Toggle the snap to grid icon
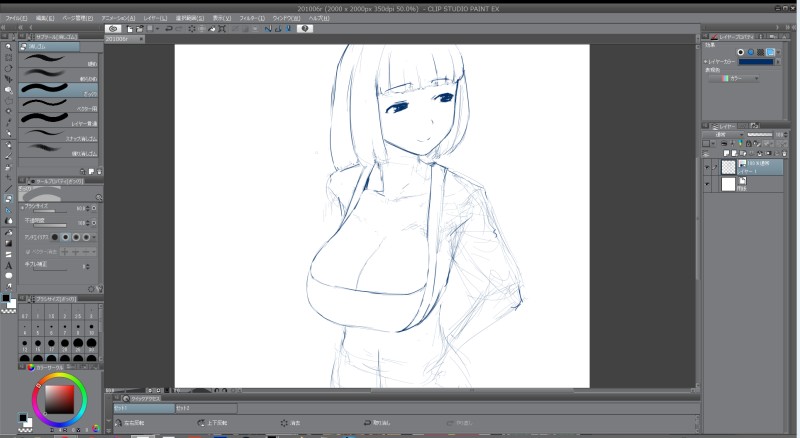The image size is (800, 438). pyautogui.click(x=288, y=29)
